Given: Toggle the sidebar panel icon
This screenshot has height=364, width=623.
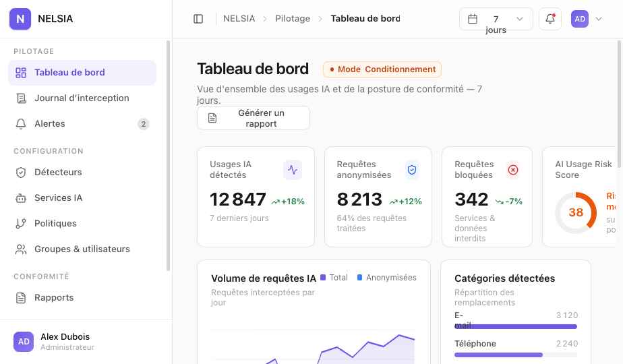Looking at the screenshot, I should [198, 19].
